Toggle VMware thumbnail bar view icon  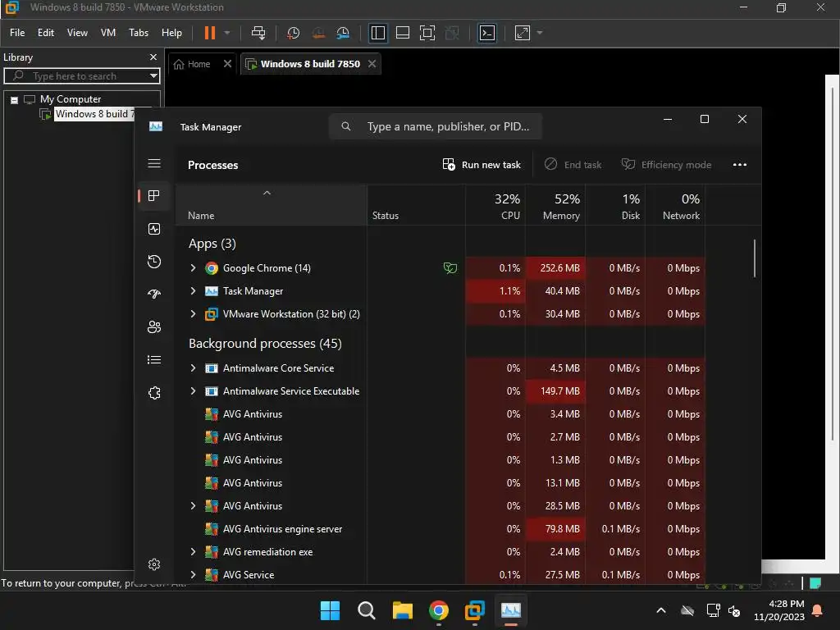coord(402,33)
